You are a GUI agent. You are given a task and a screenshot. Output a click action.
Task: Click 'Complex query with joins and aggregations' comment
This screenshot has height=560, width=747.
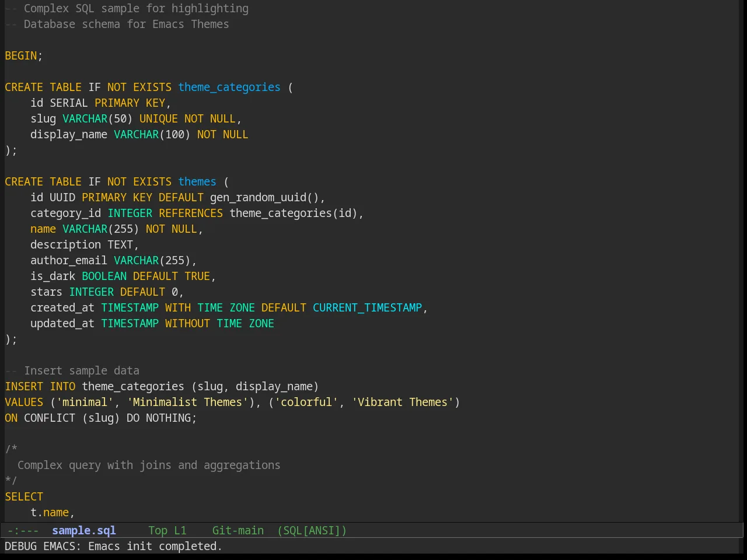(149, 465)
